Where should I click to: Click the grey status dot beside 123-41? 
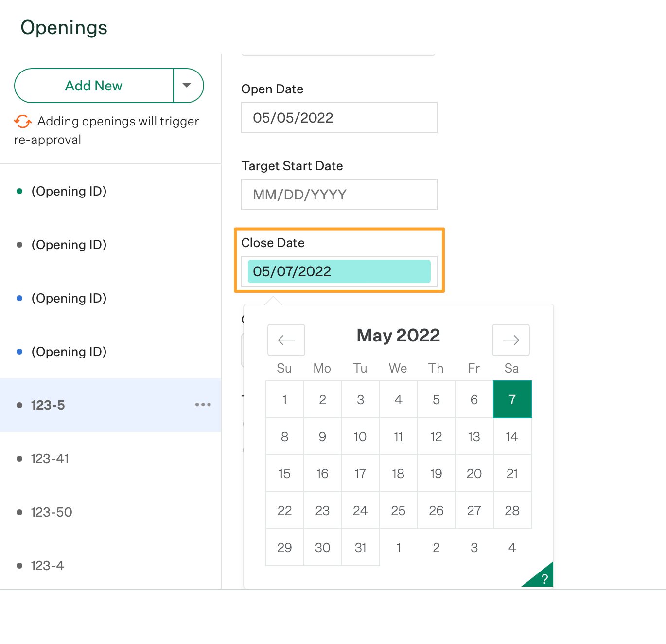tap(19, 458)
